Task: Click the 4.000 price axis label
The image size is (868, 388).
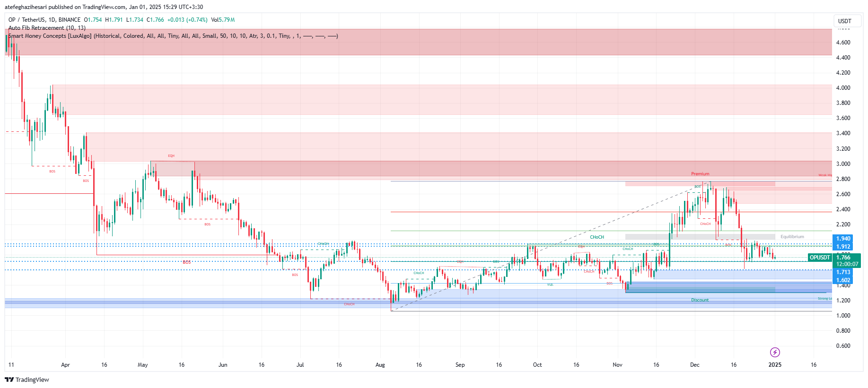Action: [x=843, y=88]
